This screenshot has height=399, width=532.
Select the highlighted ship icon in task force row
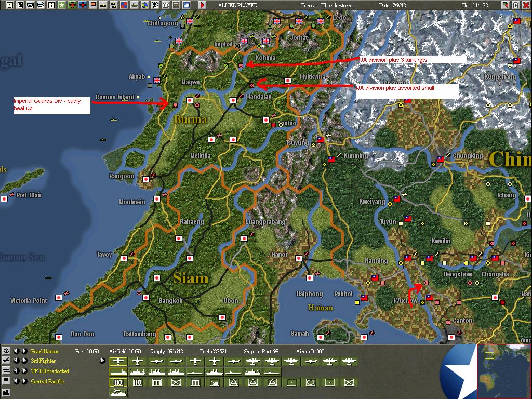(118, 372)
